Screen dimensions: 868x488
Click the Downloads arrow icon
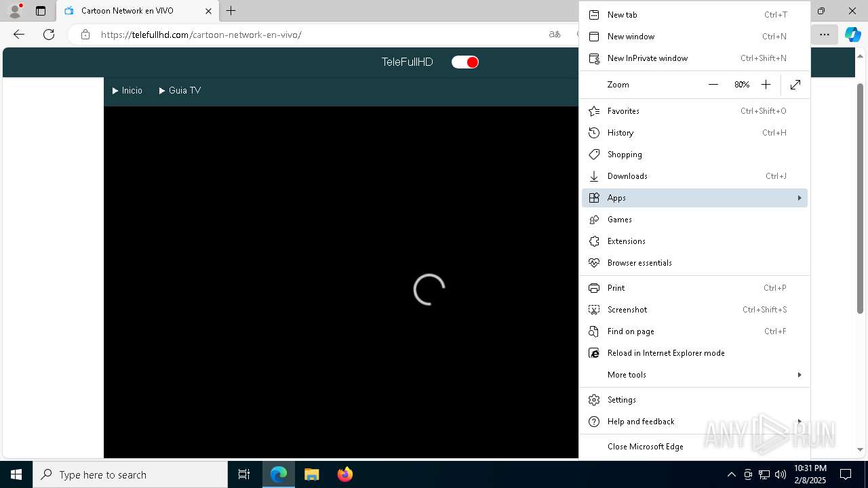tap(594, 176)
